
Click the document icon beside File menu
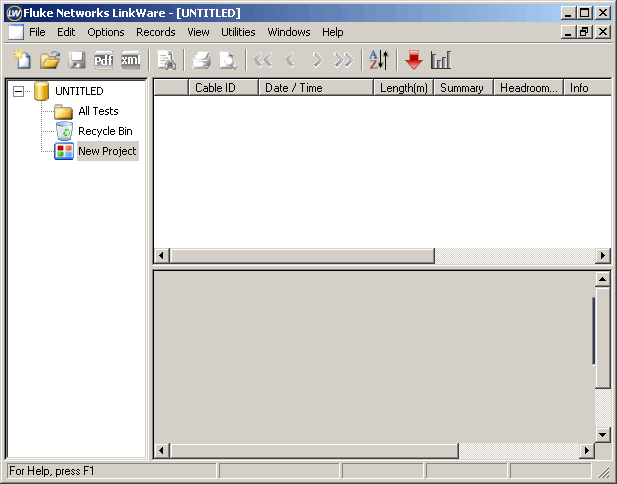pyautogui.click(x=16, y=32)
